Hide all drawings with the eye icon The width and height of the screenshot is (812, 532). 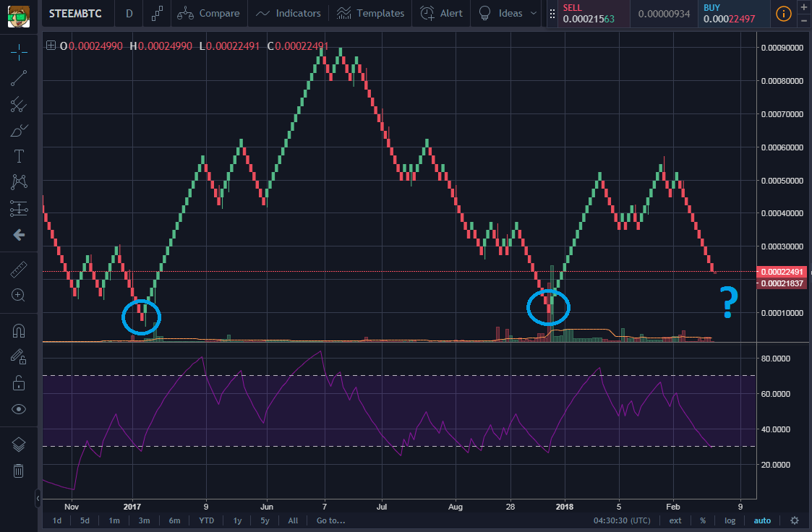tap(19, 409)
